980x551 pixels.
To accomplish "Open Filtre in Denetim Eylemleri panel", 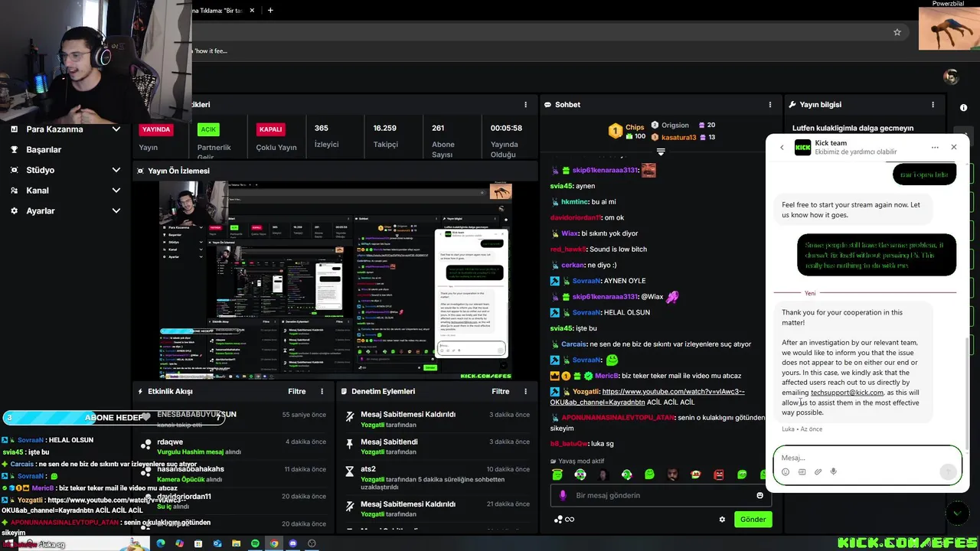I will [x=501, y=391].
